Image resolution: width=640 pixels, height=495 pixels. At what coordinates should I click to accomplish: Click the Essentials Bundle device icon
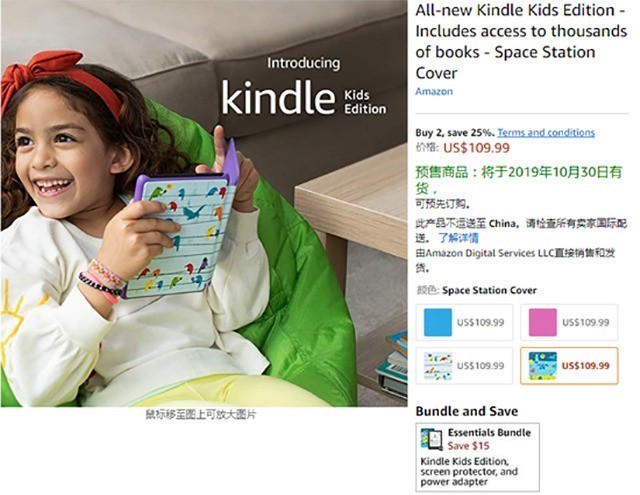pos(431,439)
